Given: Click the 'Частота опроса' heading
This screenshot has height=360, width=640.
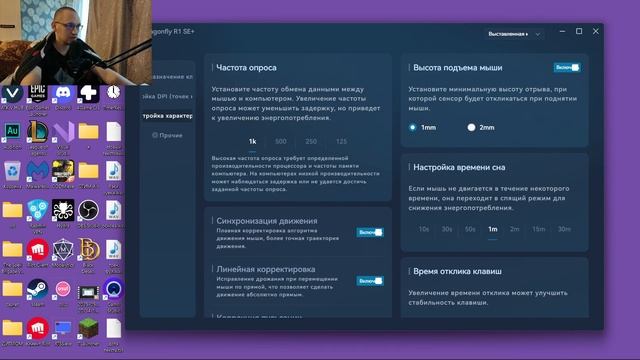Looking at the screenshot, I should click(246, 68).
